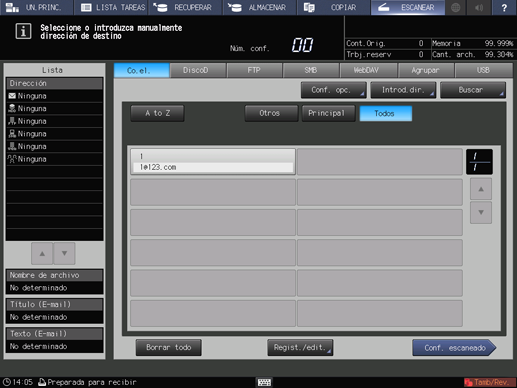Switch to the WebDAV tab
Screen dimensions: 517x388
click(x=368, y=70)
